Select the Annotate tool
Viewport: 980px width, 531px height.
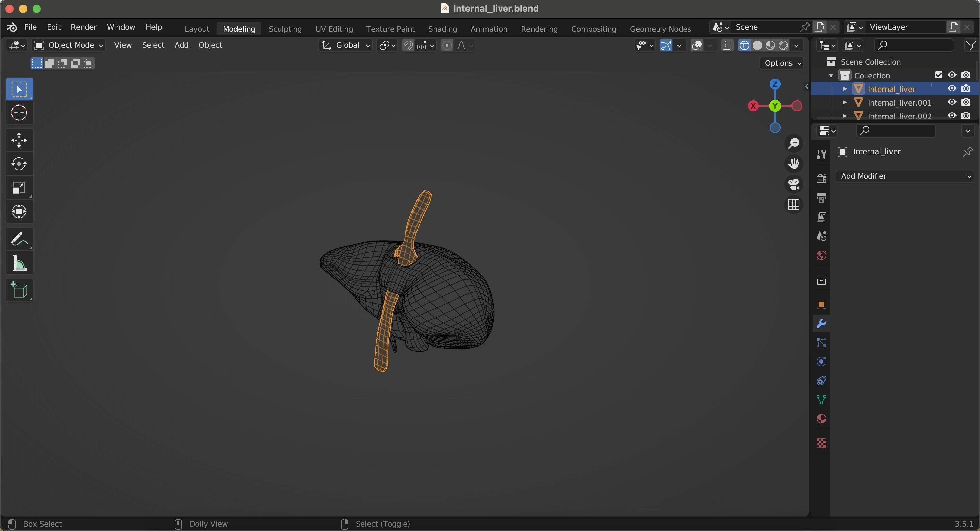click(19, 239)
